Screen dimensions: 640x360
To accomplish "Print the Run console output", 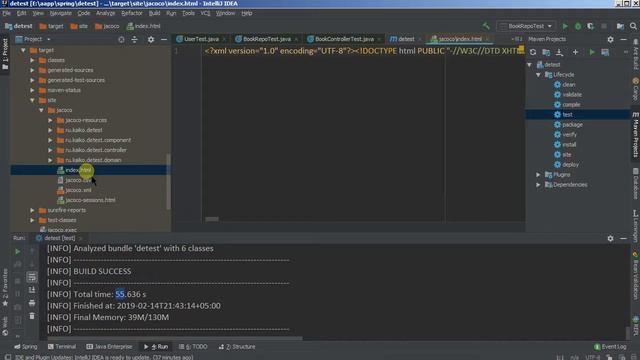I will coord(32,303).
